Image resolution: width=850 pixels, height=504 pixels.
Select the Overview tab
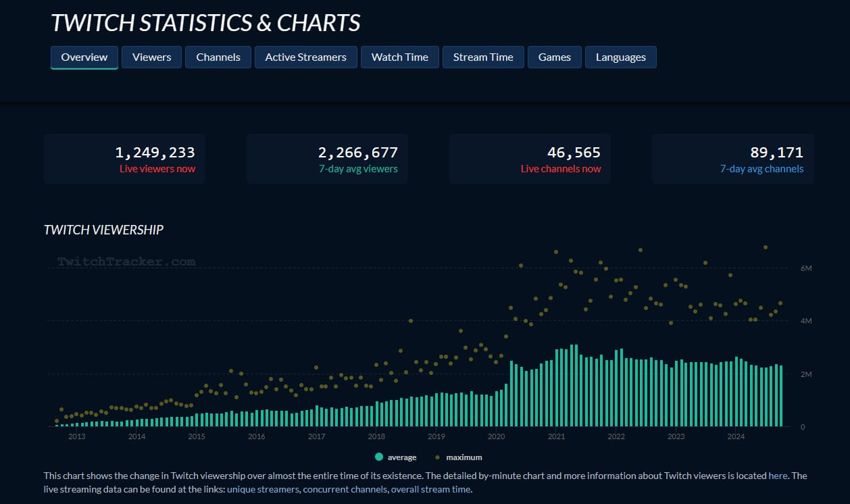pyautogui.click(x=84, y=57)
